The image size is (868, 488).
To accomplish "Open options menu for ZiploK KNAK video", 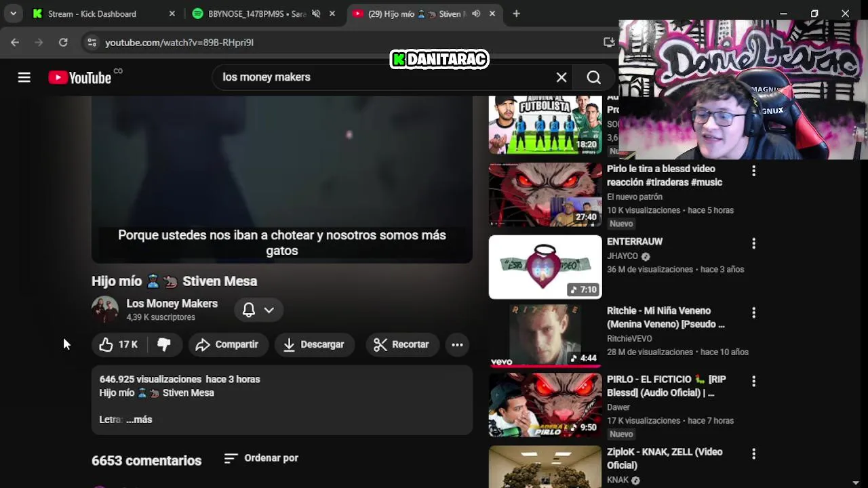I will pos(753,454).
